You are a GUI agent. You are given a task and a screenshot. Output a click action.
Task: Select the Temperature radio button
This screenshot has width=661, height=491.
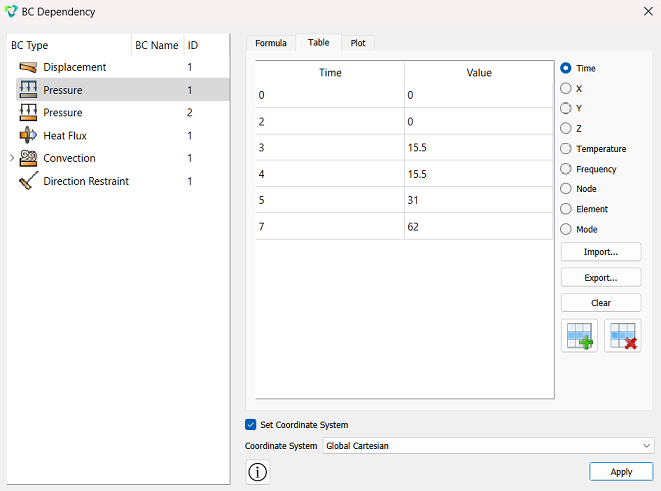tap(566, 149)
